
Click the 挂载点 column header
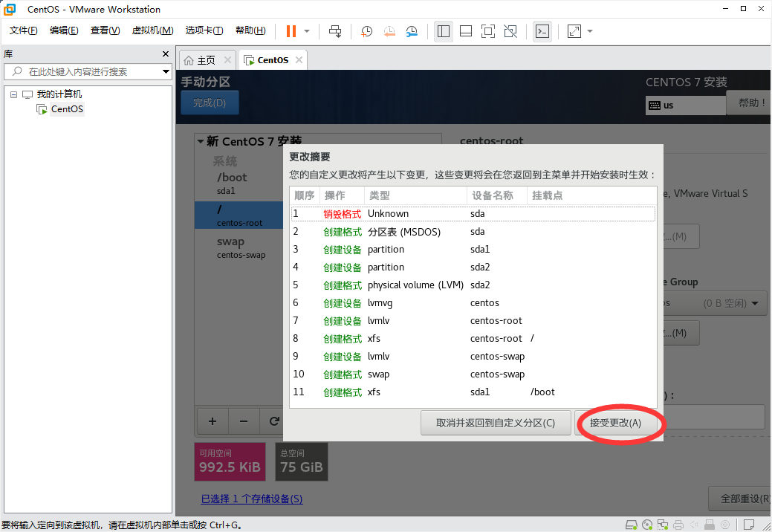pyautogui.click(x=591, y=196)
